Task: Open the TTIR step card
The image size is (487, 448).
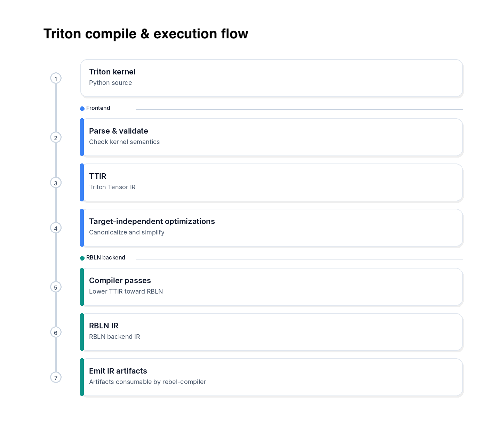Action: [271, 182]
